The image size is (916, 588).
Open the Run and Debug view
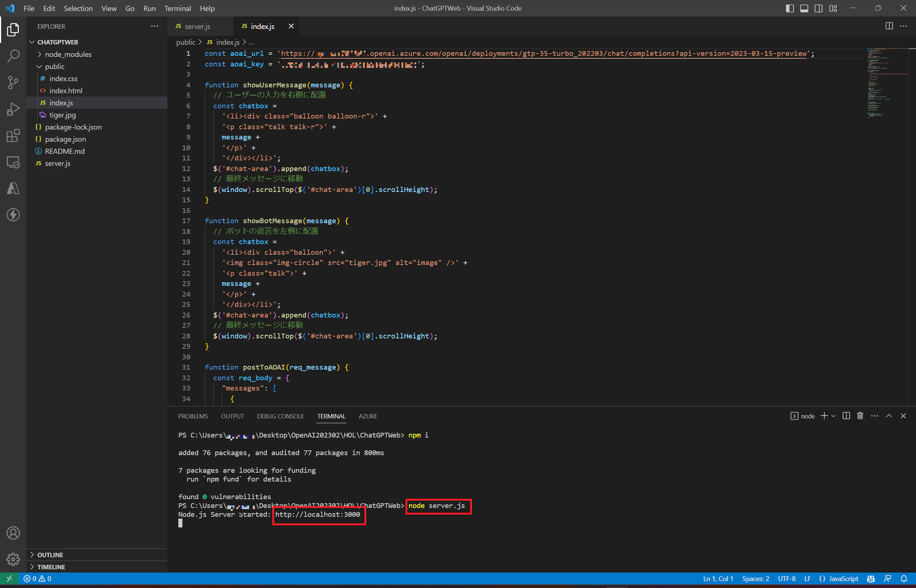pyautogui.click(x=13, y=109)
